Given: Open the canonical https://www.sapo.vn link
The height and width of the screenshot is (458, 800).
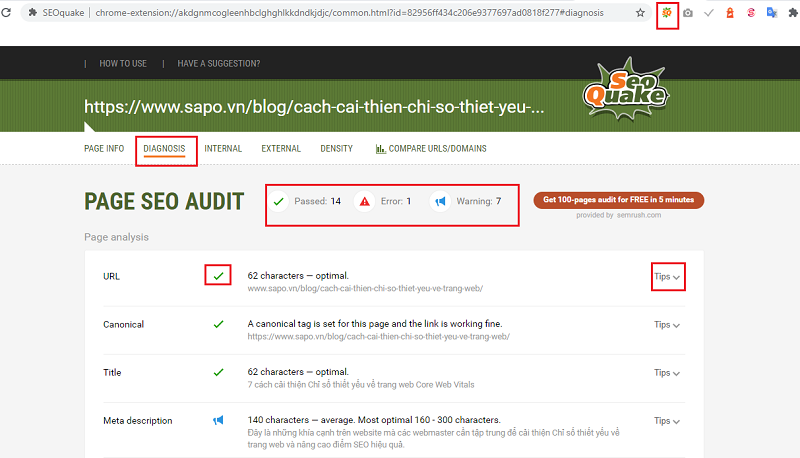Looking at the screenshot, I should (x=379, y=337).
